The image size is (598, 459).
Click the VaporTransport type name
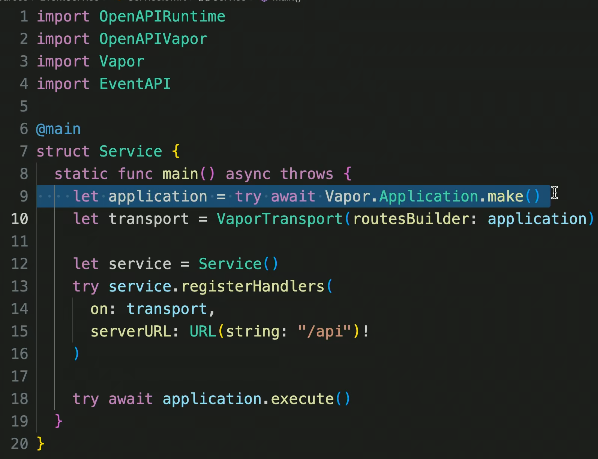click(x=280, y=219)
